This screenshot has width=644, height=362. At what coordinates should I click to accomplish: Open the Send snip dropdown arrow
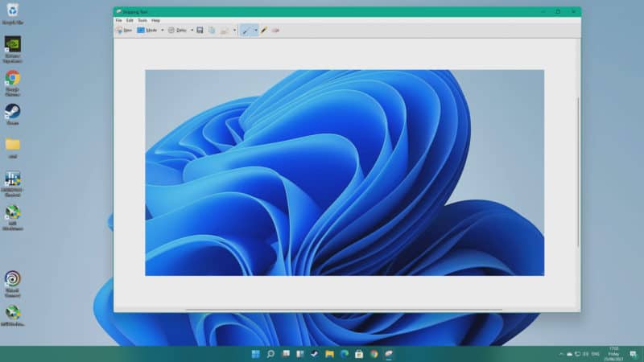pos(234,31)
